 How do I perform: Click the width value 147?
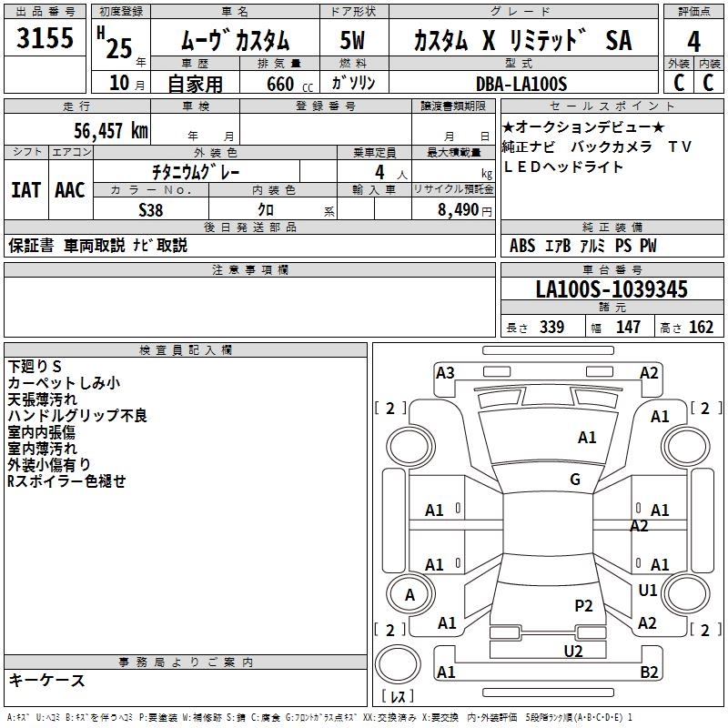coord(628,327)
